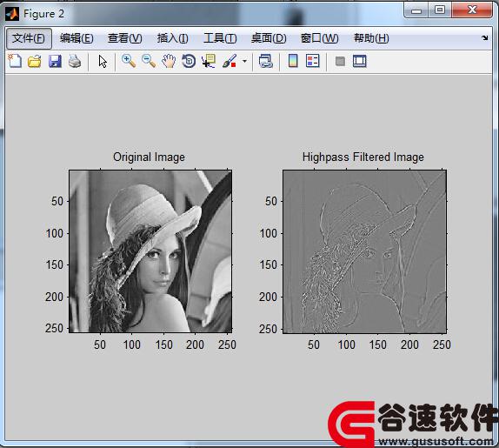Image resolution: width=499 pixels, height=448 pixels.
Task: Toggle the Brush data tool
Action: pos(230,61)
